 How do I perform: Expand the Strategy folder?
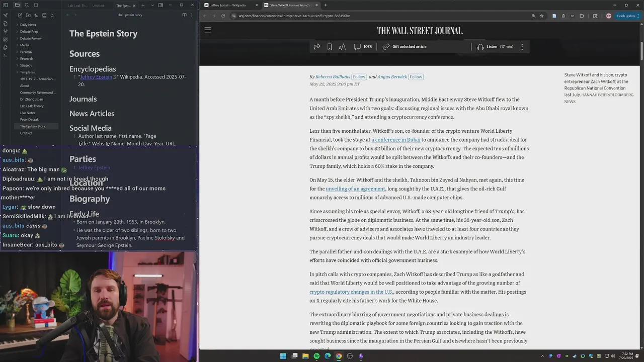[x=26, y=65]
